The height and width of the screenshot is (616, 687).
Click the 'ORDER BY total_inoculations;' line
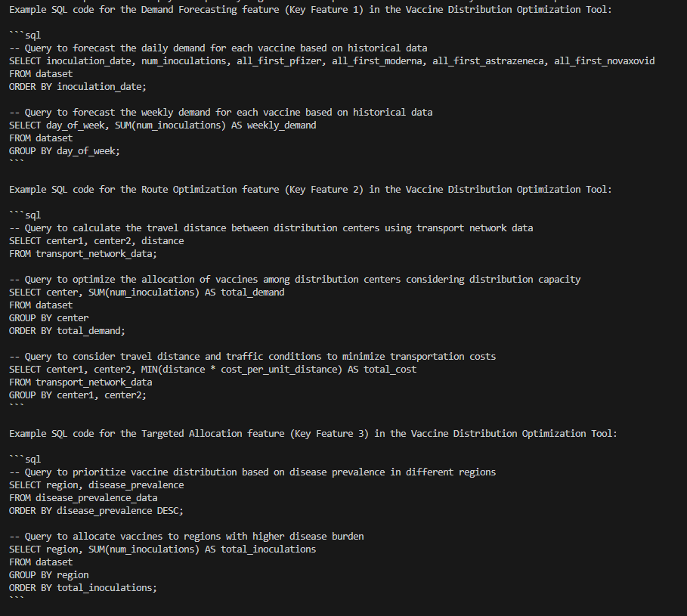tap(83, 587)
